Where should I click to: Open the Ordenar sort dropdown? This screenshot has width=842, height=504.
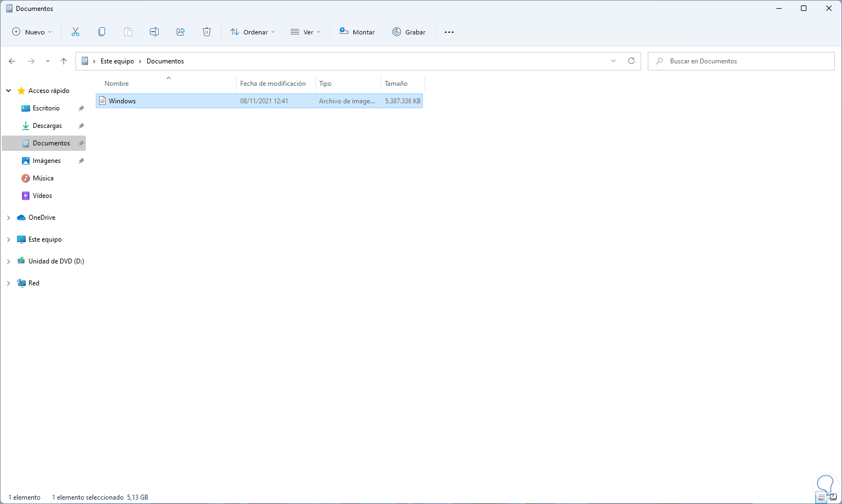coord(253,32)
